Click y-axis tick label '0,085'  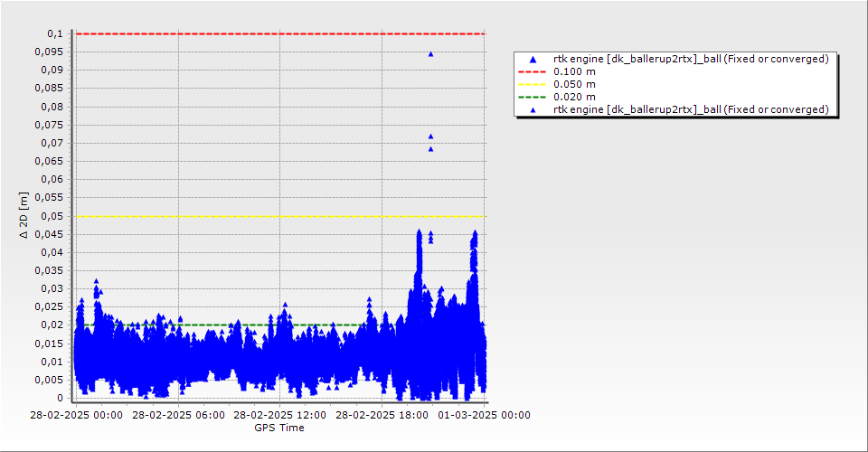point(49,88)
